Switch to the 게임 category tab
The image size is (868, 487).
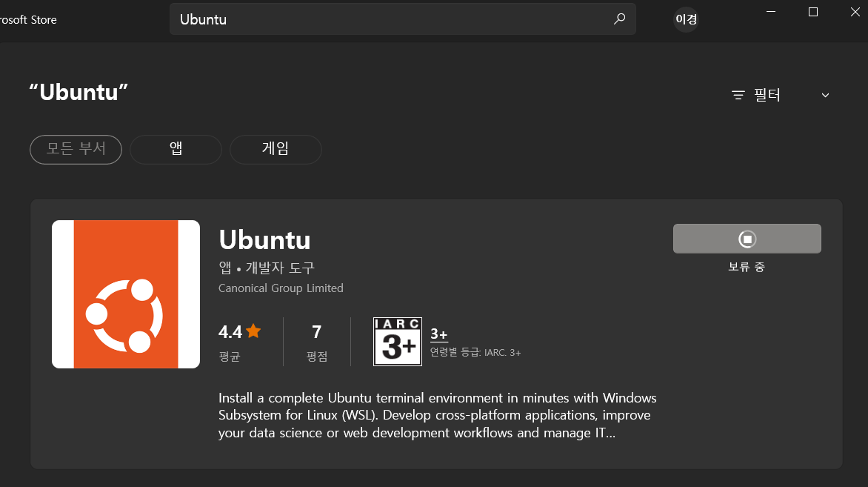click(276, 150)
